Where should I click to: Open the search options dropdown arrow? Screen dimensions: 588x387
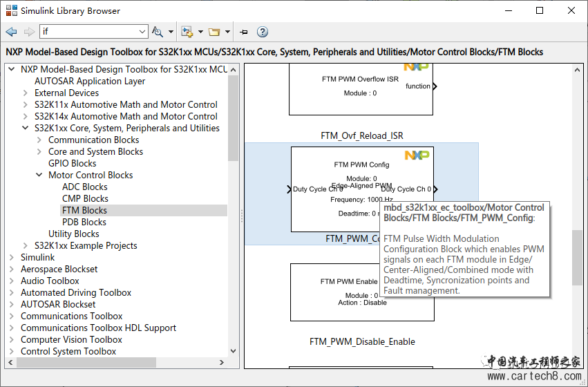point(171,32)
